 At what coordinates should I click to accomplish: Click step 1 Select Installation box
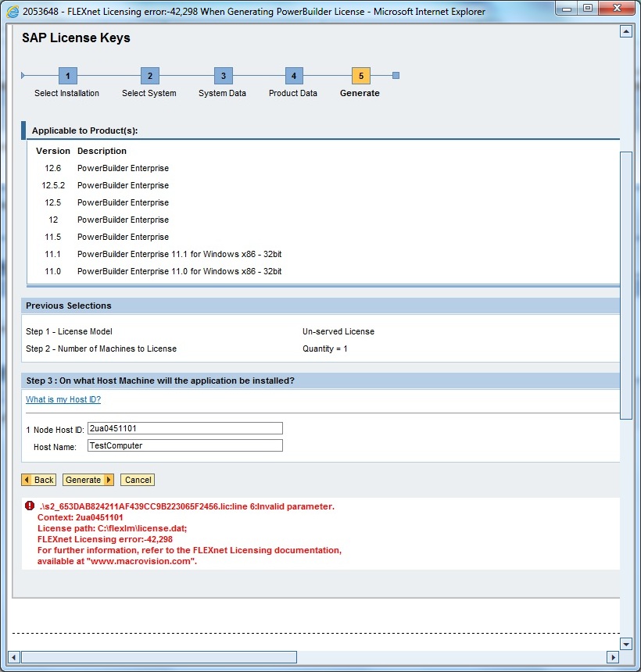pos(68,76)
